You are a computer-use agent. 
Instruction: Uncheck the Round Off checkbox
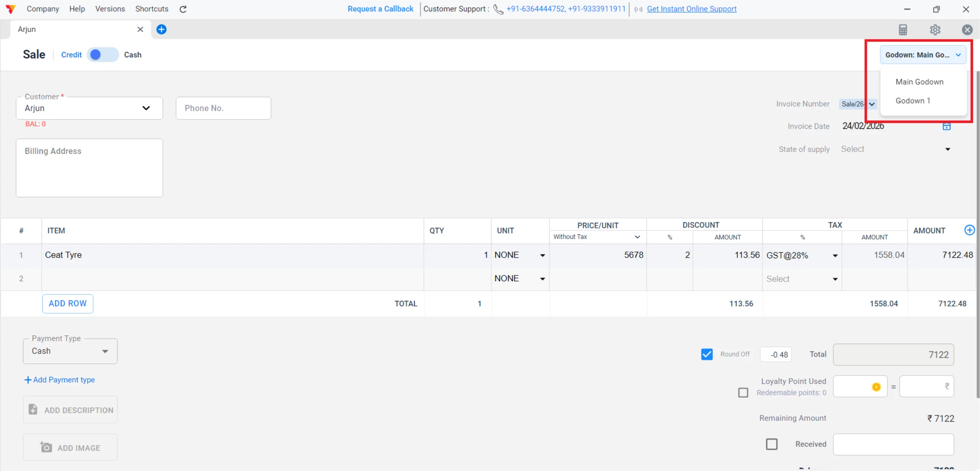706,354
